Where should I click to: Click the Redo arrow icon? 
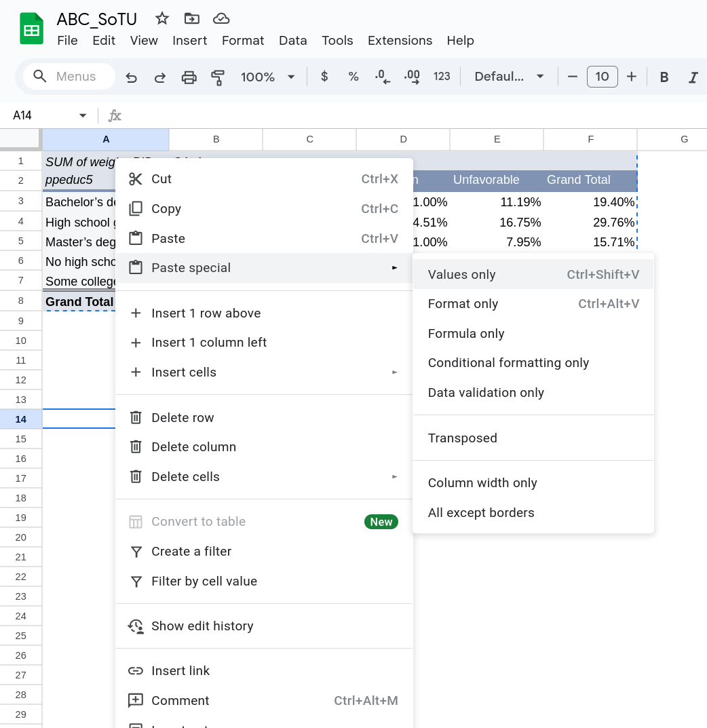[x=160, y=77]
